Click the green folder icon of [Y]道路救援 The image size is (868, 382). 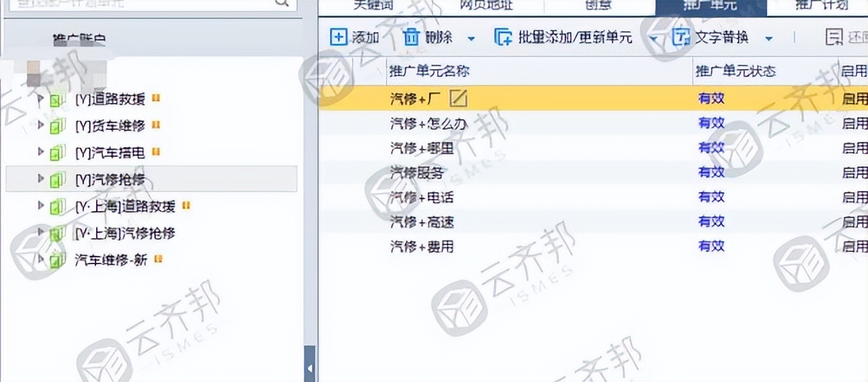[59, 100]
